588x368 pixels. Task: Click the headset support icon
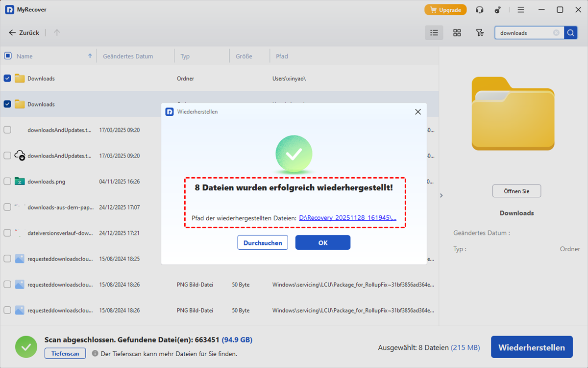point(479,10)
